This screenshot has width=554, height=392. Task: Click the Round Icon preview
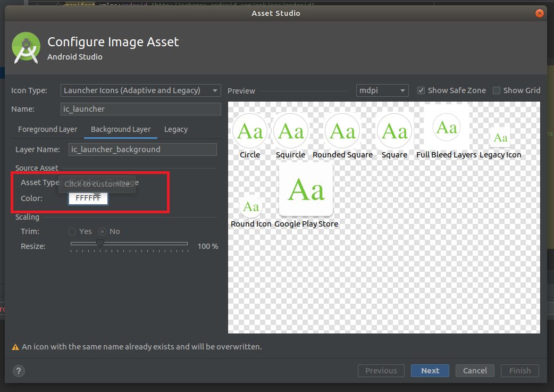250,207
